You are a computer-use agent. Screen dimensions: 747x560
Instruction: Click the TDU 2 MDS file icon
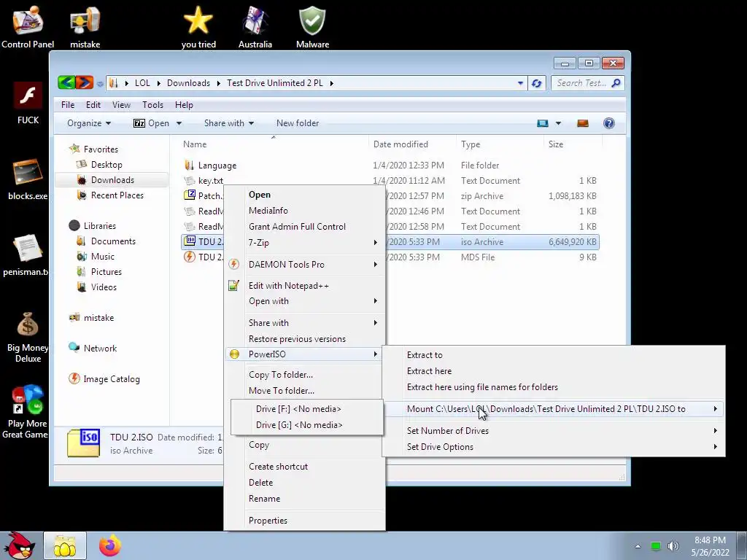coord(190,257)
